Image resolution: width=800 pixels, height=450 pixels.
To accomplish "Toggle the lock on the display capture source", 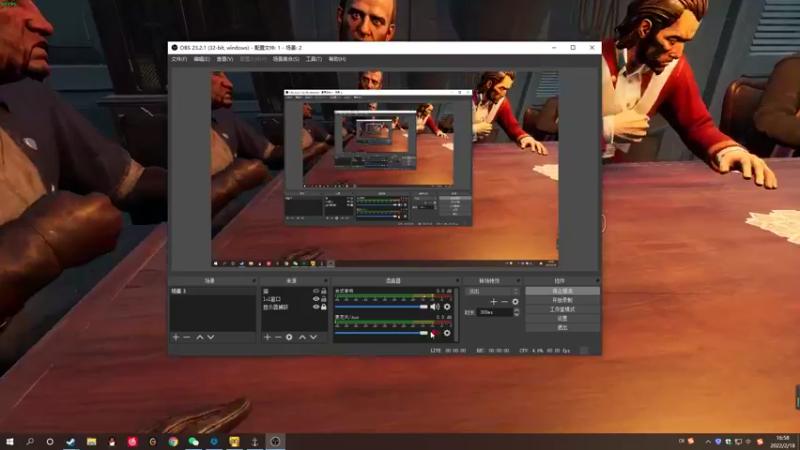I will [x=323, y=307].
